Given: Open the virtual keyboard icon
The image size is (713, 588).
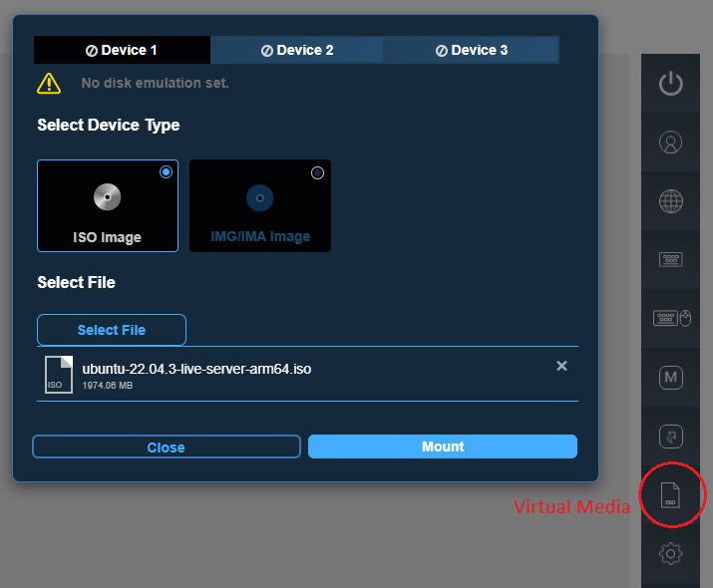Looking at the screenshot, I should coord(671,259).
